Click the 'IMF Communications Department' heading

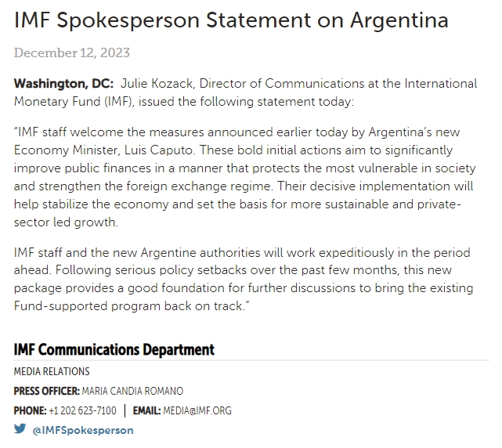coord(114,349)
